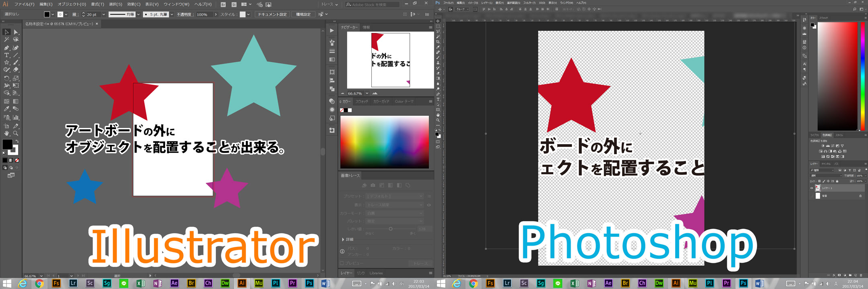
Task: Click the 環境設定 button
Action: point(303,14)
